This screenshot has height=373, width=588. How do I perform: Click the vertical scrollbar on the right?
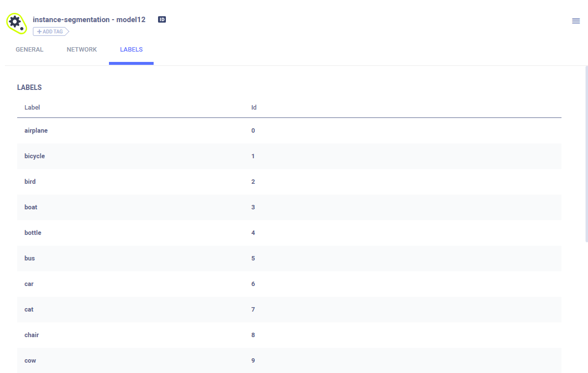coord(586,153)
